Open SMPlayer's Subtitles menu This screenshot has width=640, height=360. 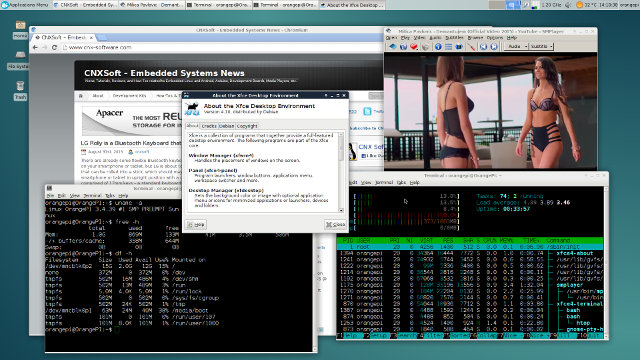click(454, 38)
